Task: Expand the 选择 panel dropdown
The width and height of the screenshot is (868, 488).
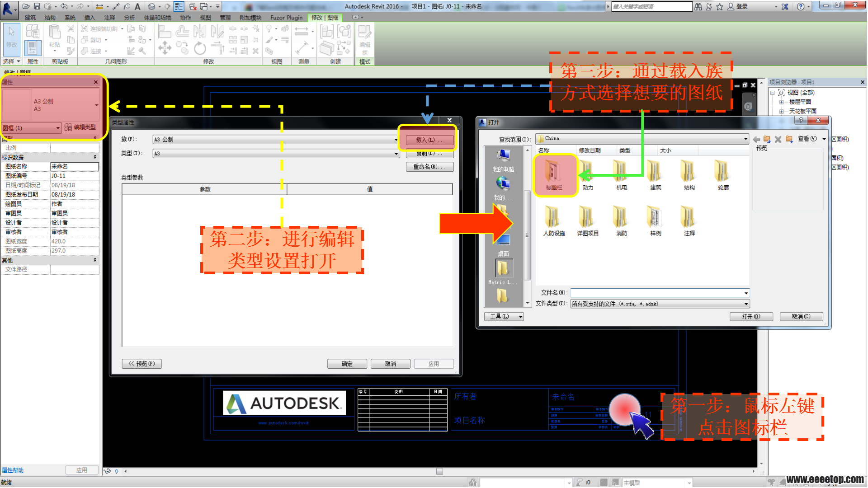Action: (x=12, y=61)
